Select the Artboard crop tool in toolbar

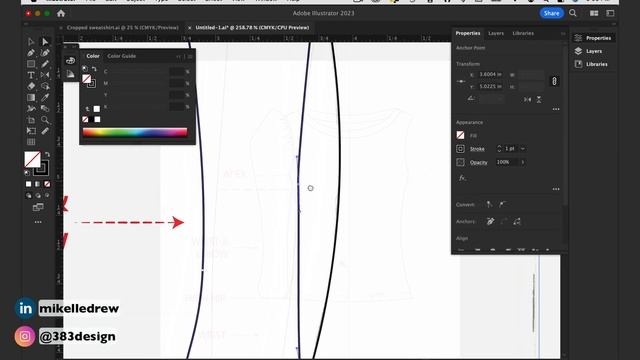[x=31, y=120]
